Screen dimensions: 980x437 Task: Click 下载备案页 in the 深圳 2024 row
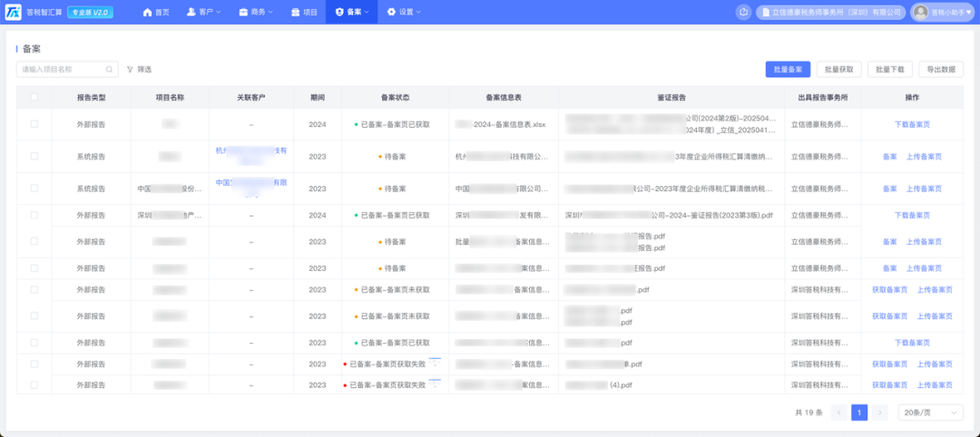pos(912,215)
